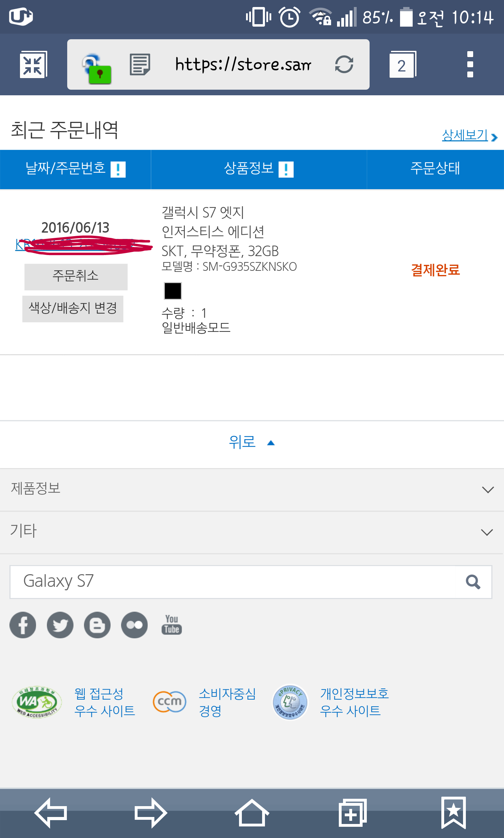Tap the fullscreen collapse icon
This screenshot has width=504, height=838.
33,65
